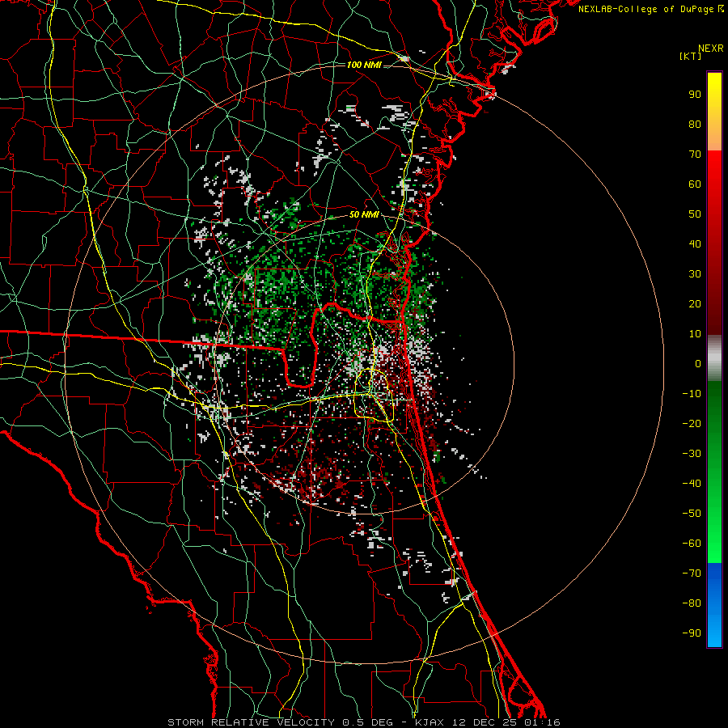
Task: Click the -20 value on the velocity scale
Action: pos(692,424)
